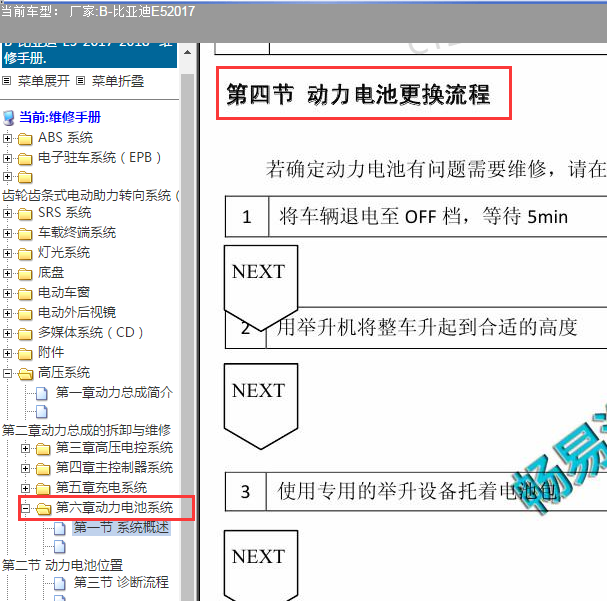The height and width of the screenshot is (601, 607).
Task: Open 电子驻车系统（EPB）entry
Action: (99, 158)
